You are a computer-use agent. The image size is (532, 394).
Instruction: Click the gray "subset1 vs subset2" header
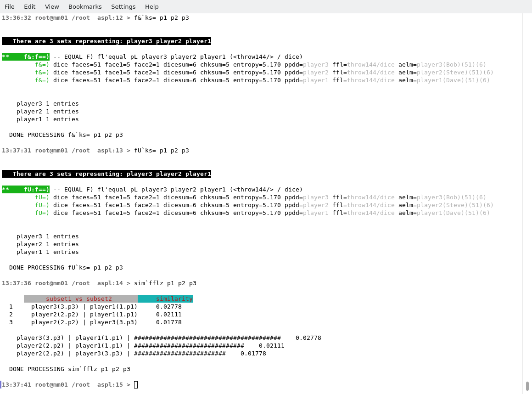(x=80, y=299)
